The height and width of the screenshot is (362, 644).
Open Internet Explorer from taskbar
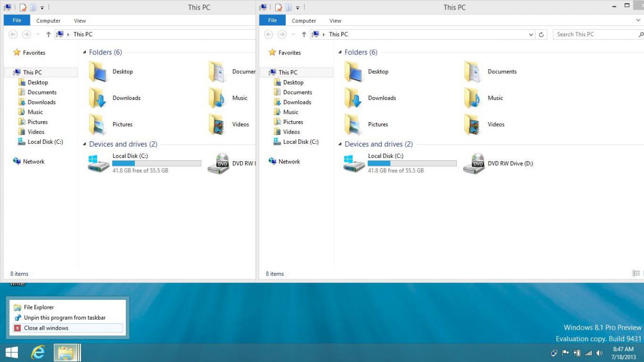pos(38,352)
